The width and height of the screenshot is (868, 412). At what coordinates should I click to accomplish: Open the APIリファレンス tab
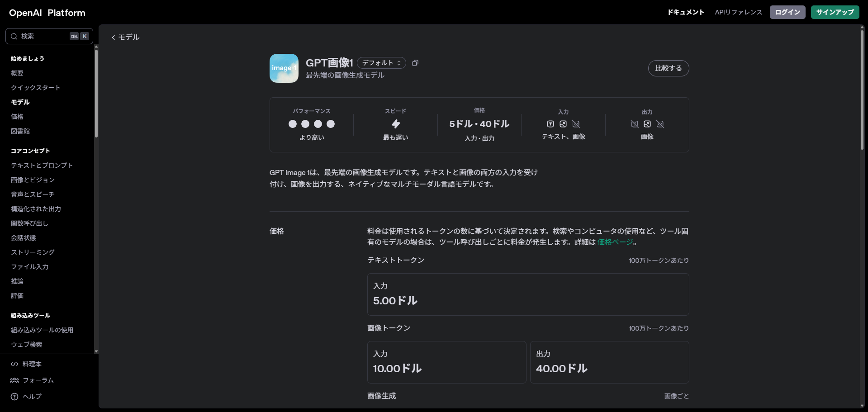click(739, 12)
